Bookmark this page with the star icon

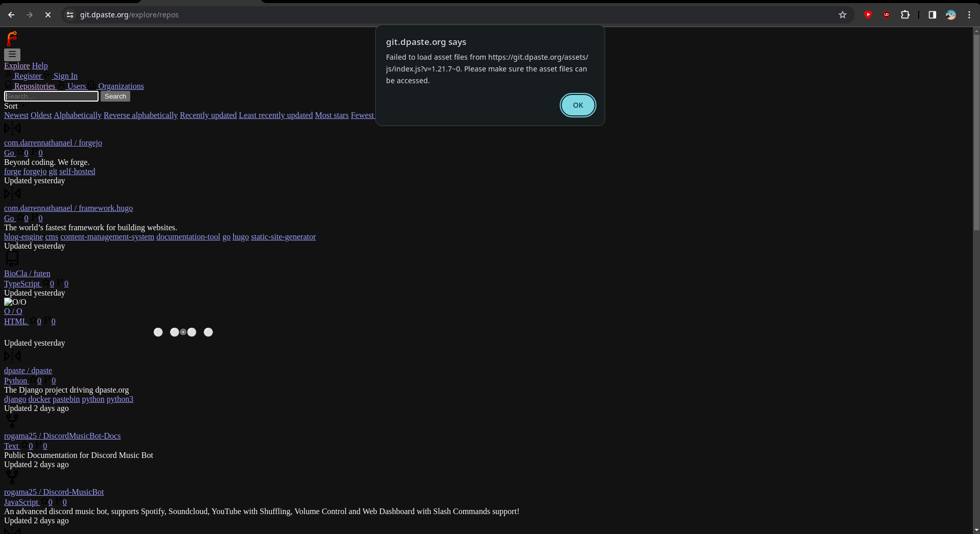pos(843,15)
